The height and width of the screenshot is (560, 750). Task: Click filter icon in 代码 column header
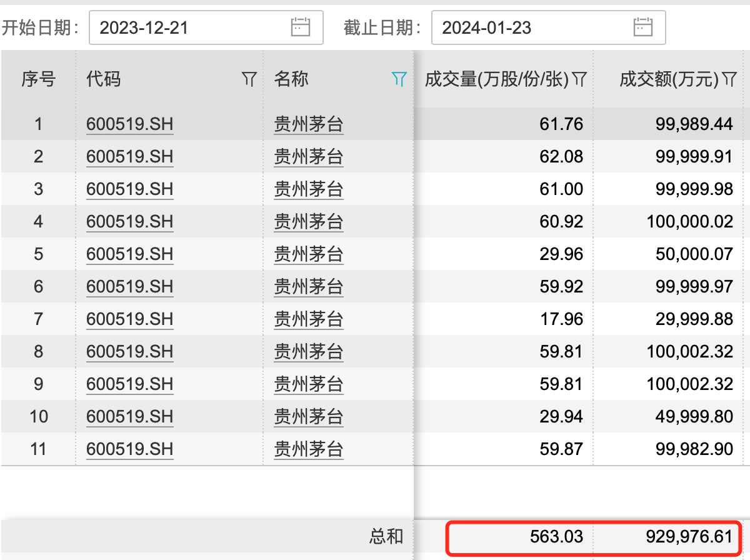(249, 79)
